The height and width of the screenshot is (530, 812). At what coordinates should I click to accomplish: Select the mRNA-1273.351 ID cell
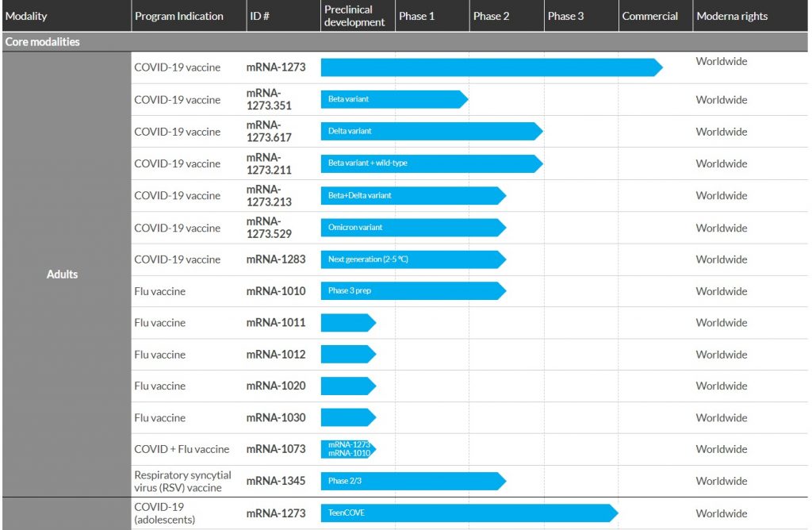(269, 99)
